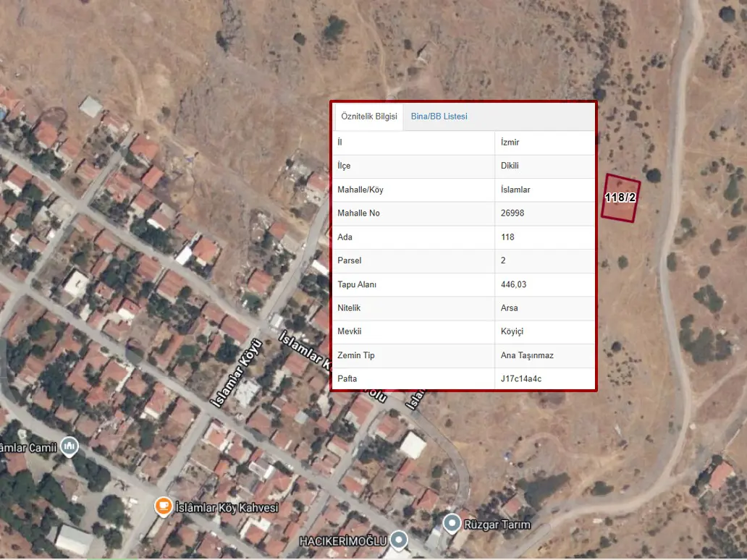Viewport: 747px width, 560px height.
Task: Click the İslâmlar Camii mosque map pin
Action: point(69,446)
